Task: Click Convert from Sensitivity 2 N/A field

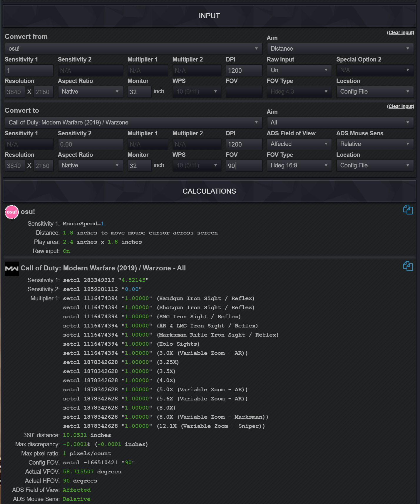Action: [x=90, y=70]
